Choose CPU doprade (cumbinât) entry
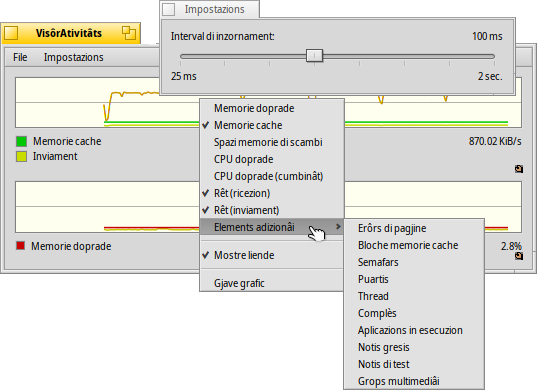 (272, 176)
